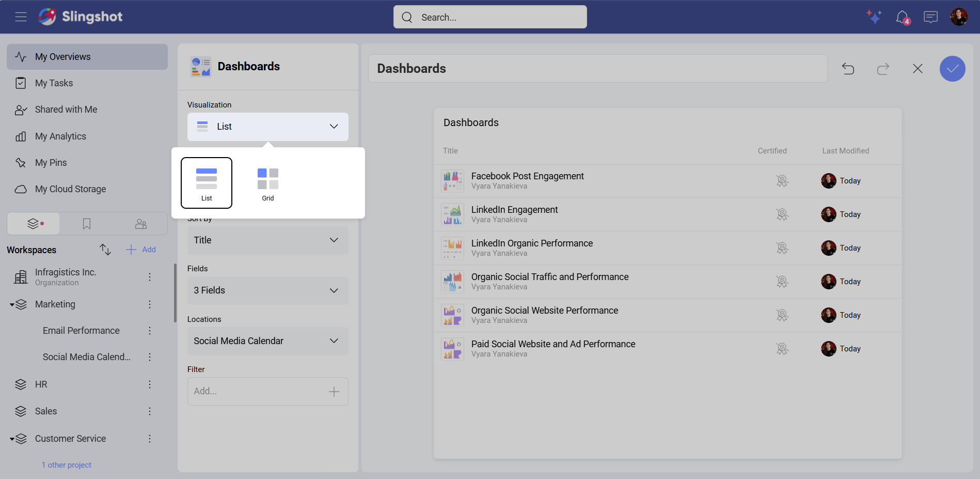
Task: Open My Cloud Storage
Action: pyautogui.click(x=70, y=189)
